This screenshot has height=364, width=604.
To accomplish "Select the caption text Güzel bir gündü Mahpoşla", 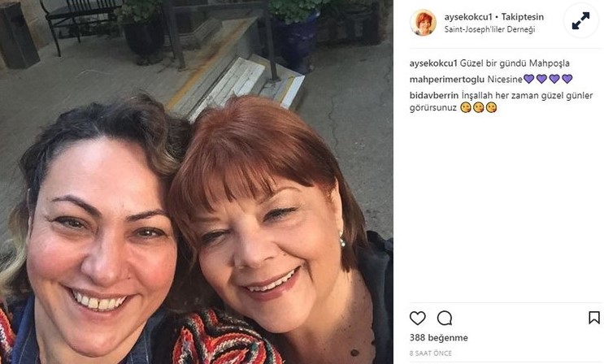I will point(515,63).
